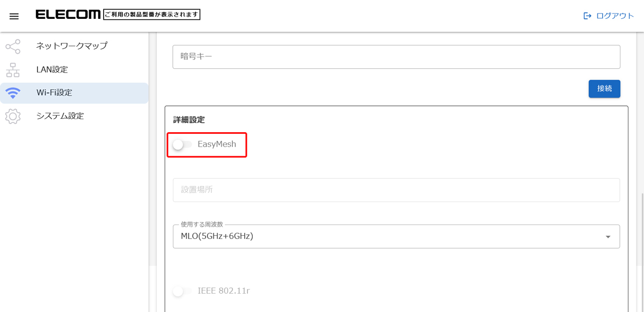
Task: Open ネットワークマップ menu item
Action: [x=71, y=46]
